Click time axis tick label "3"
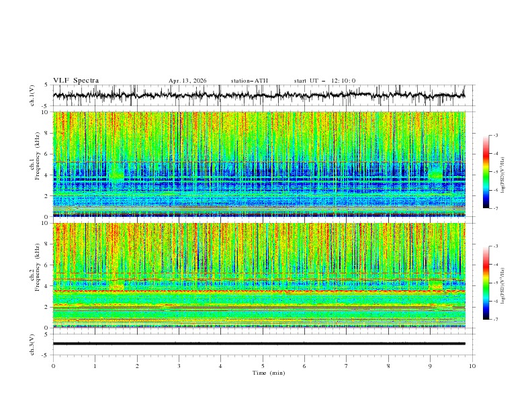Image resolution: width=532 pixels, height=411 pixels. [x=179, y=366]
